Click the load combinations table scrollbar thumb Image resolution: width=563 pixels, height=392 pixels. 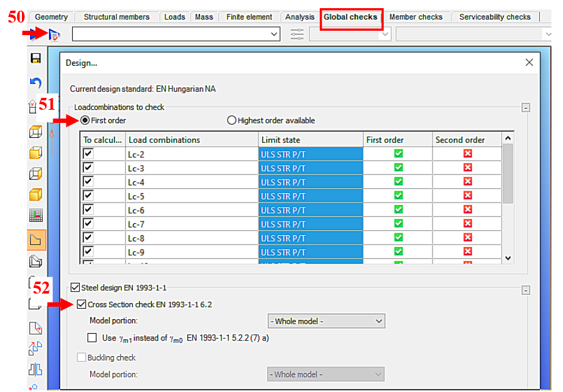[x=508, y=174]
